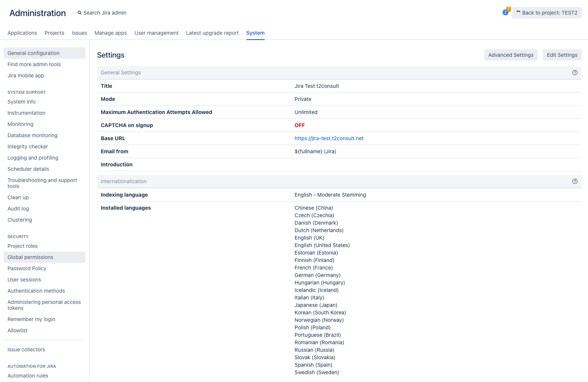Open Internationalization help icon
This screenshot has height=382, width=588.
click(575, 181)
